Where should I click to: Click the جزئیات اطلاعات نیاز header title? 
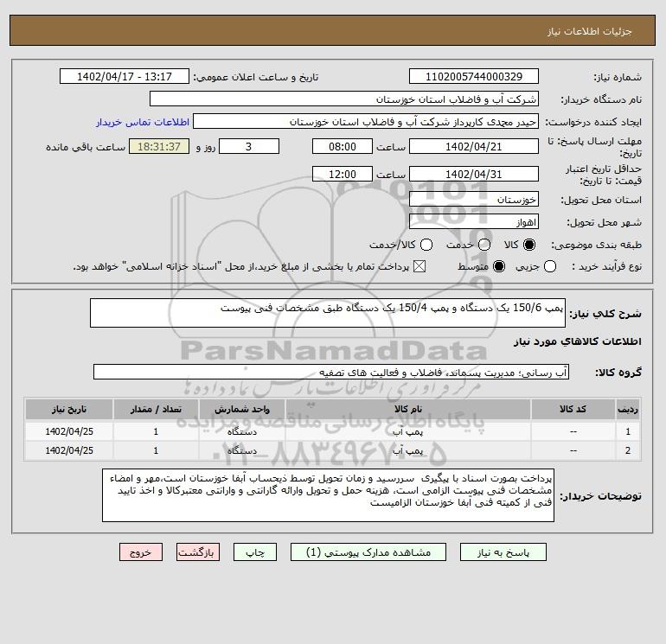click(590, 31)
